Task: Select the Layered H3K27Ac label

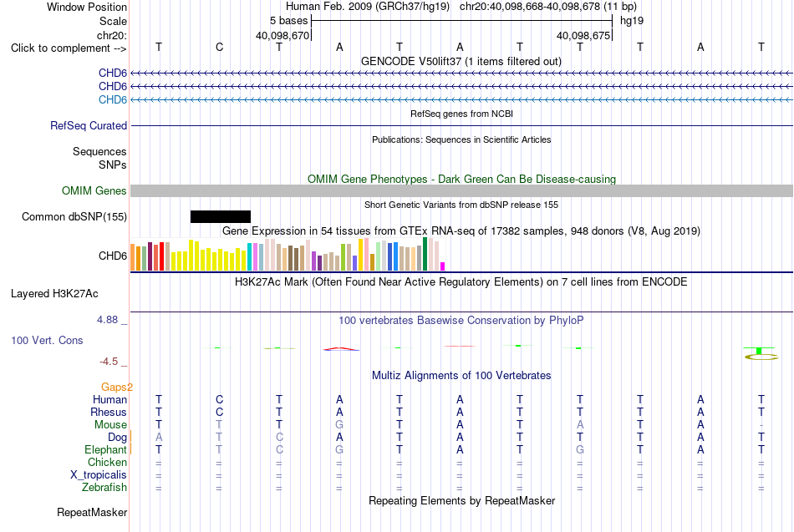Action: (x=54, y=294)
